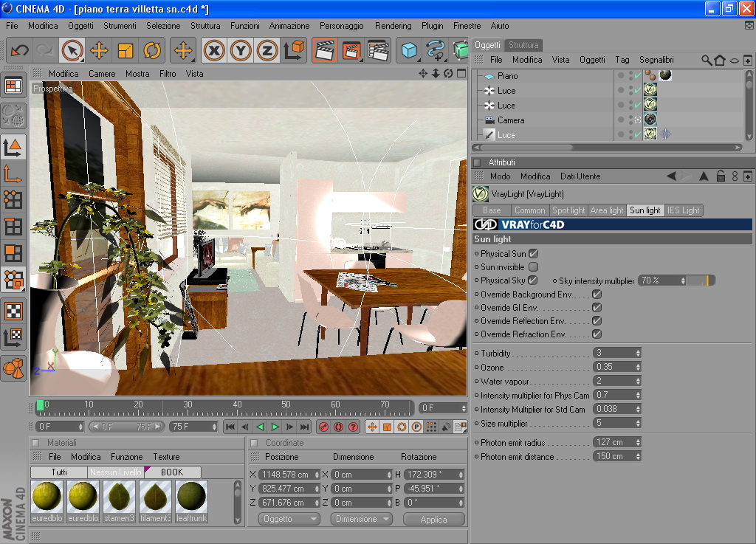
Task: Open the Rendering menu
Action: tap(393, 26)
